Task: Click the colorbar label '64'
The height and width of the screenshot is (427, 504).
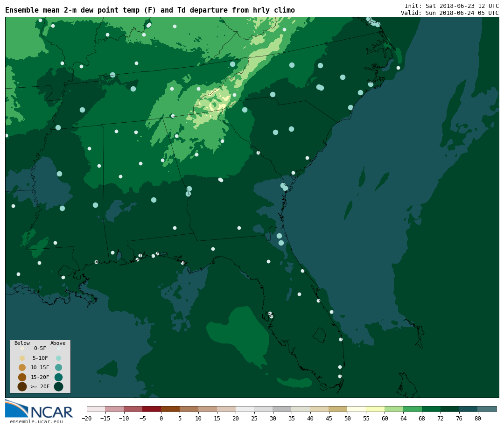Action: click(403, 418)
